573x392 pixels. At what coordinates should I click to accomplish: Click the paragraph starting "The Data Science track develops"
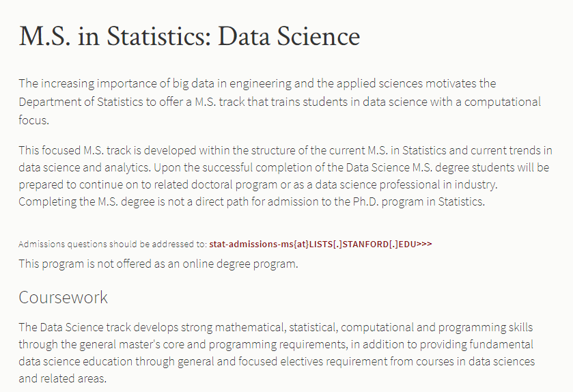tap(277, 352)
